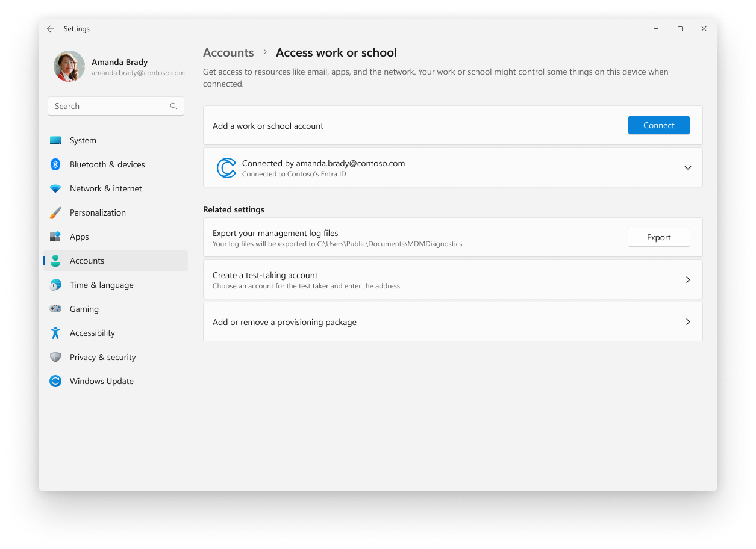Click the 'Related settings' heading

[x=234, y=209]
